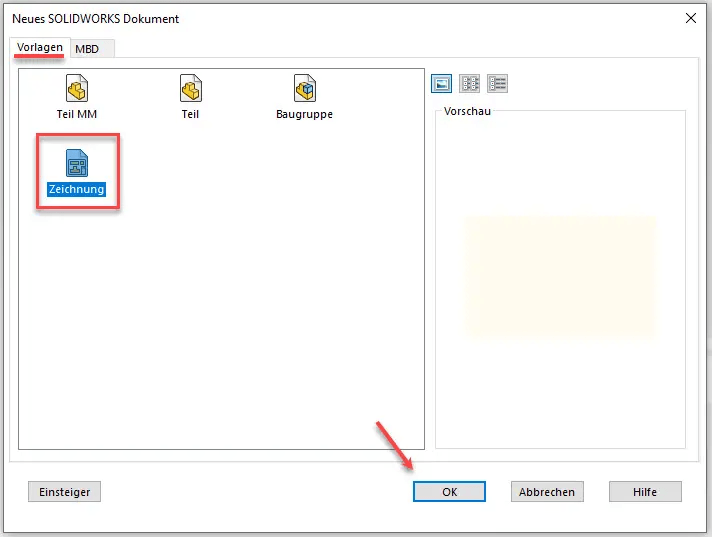Confirm with the OK button
The width and height of the screenshot is (712, 537).
click(449, 492)
